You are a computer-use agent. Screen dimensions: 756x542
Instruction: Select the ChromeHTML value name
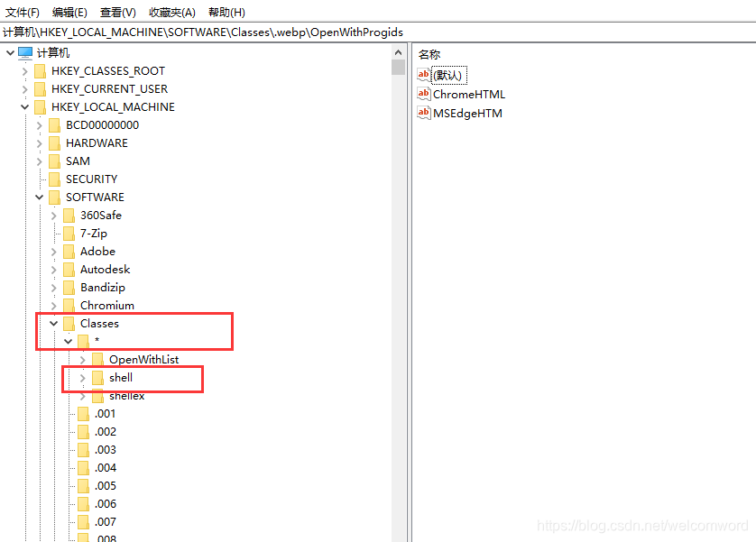[x=468, y=94]
